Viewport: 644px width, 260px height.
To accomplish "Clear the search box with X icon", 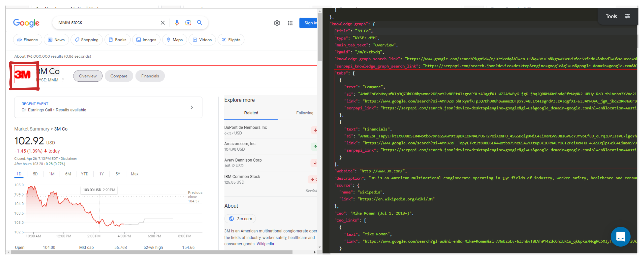I will 162,23.
